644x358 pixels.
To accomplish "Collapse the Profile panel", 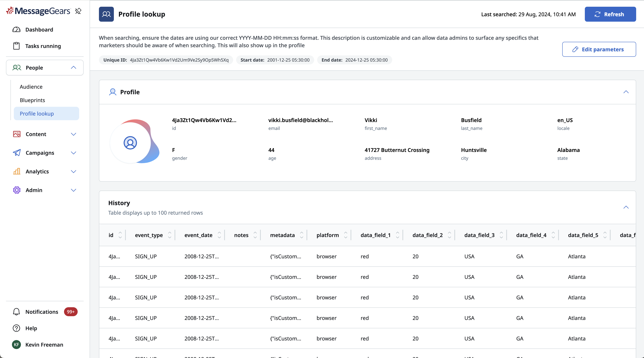I will coord(626,92).
